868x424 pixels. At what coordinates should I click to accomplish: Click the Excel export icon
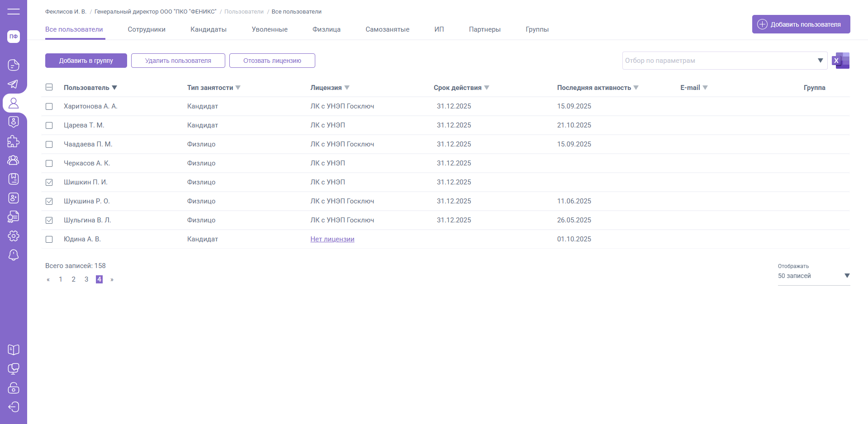840,61
